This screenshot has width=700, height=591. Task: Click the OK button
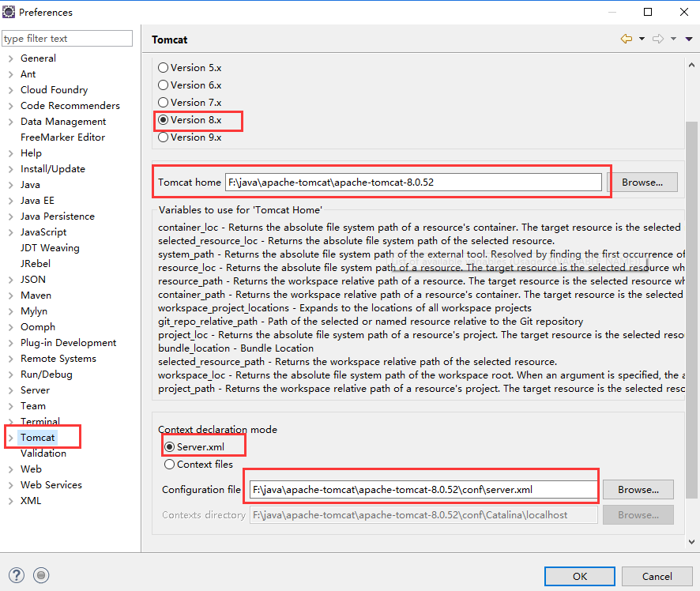[579, 576]
